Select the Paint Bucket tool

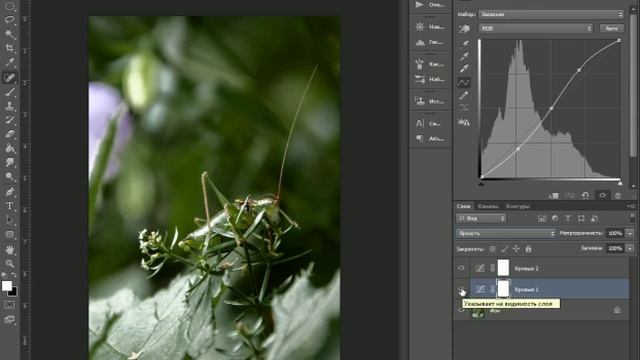[10, 148]
